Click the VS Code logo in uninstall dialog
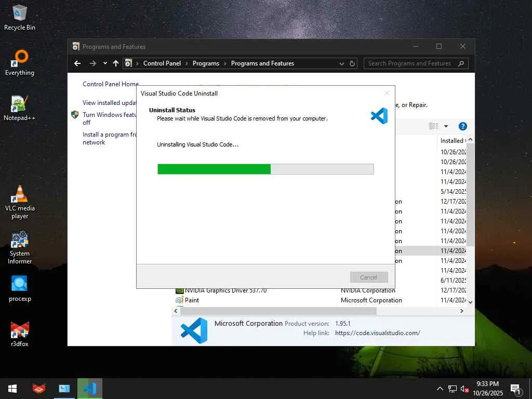532x399 pixels. pyautogui.click(x=379, y=116)
